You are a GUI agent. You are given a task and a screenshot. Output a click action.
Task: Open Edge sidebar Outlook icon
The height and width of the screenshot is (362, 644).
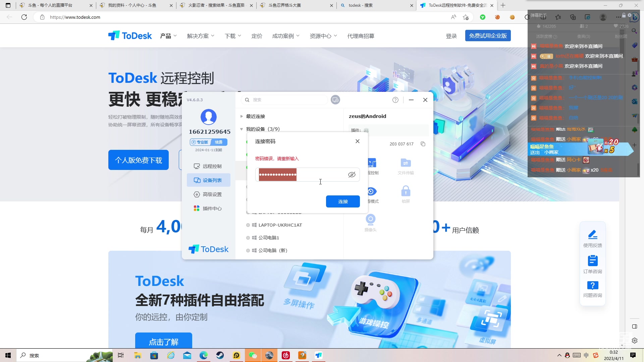tap(634, 102)
